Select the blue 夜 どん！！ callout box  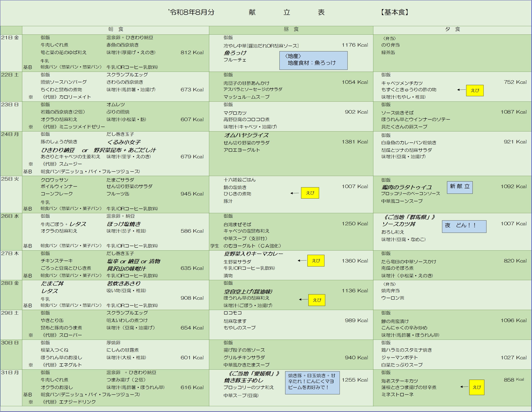464,227
